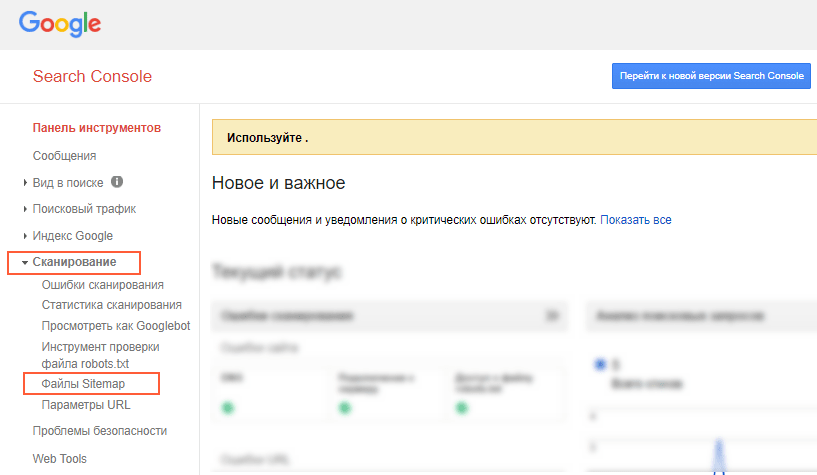Viewport: 817px width, 475px height.
Task: Open Инструмент проверки файла robots.txt
Action: [101, 355]
